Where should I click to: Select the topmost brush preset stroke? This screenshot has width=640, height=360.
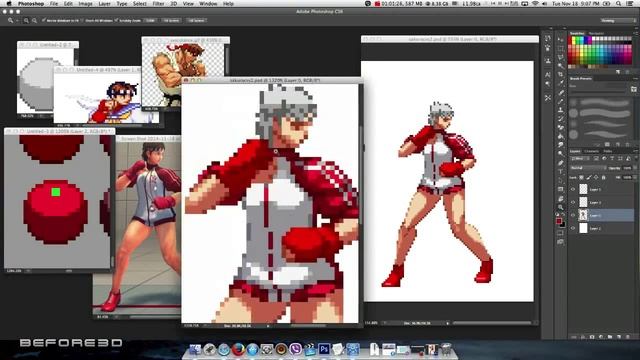tap(603, 102)
